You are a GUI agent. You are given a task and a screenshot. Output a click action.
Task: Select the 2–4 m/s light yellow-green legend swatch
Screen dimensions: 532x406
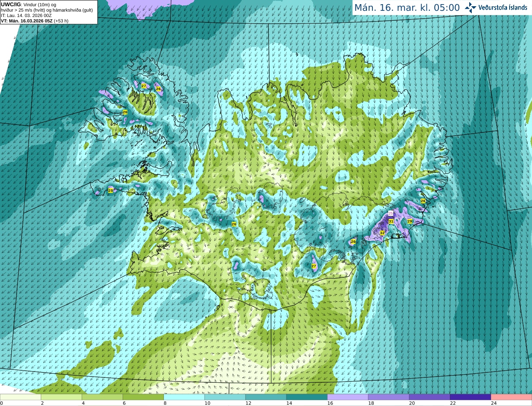pyautogui.click(x=62, y=397)
